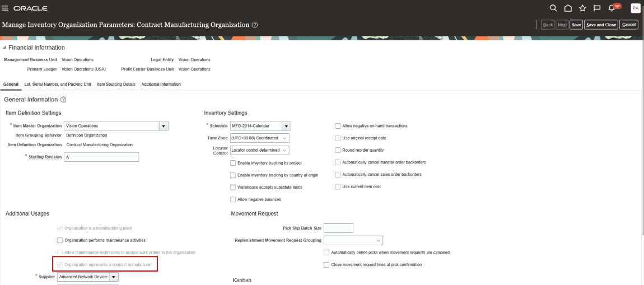Click the Additional Usages heading
Screen dimensions: 644x285
[x=27, y=213]
